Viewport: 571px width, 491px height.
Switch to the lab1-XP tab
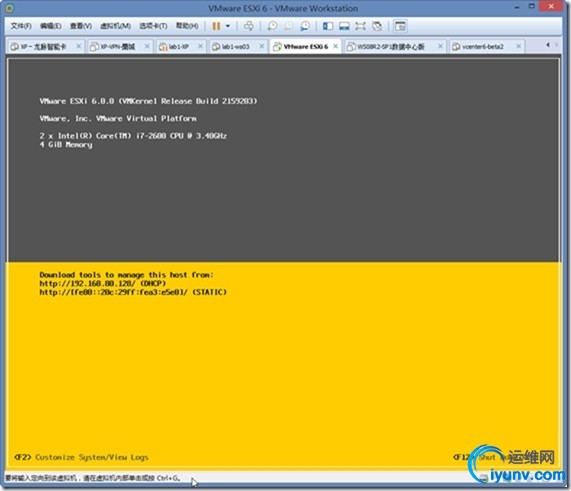pyautogui.click(x=178, y=47)
